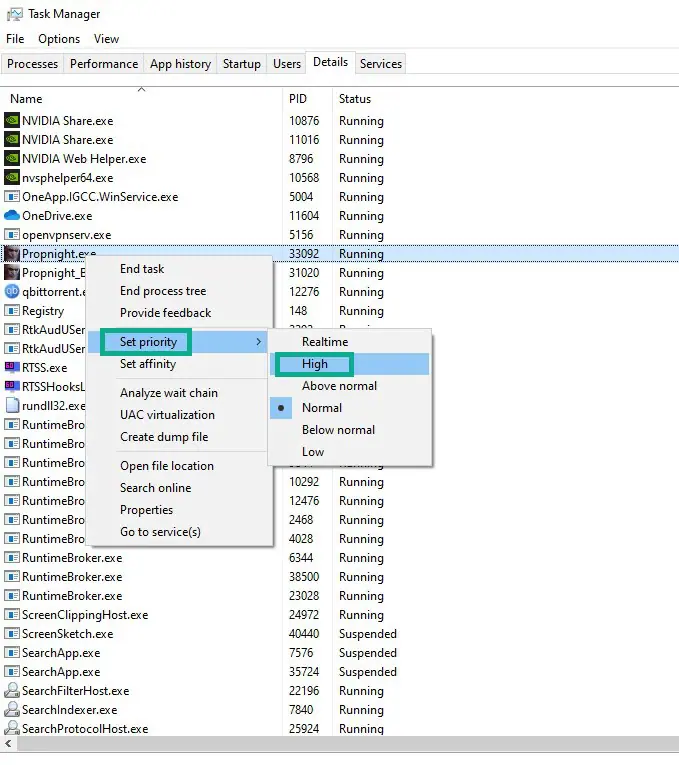The image size is (679, 765).
Task: Switch to the Processes tab
Action: click(32, 64)
